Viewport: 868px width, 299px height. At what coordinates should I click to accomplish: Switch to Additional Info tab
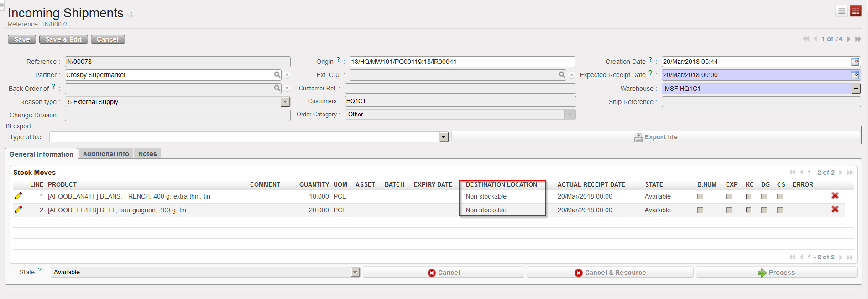[x=106, y=154]
